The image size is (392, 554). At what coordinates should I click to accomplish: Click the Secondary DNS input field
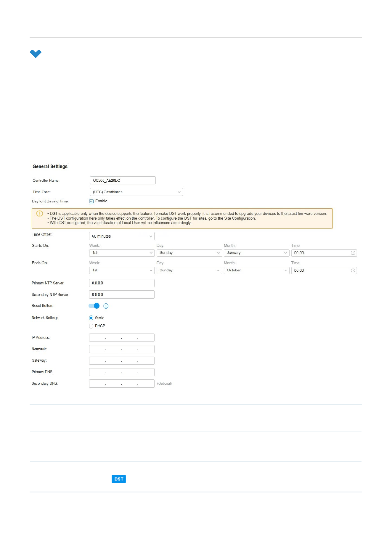pos(122,384)
